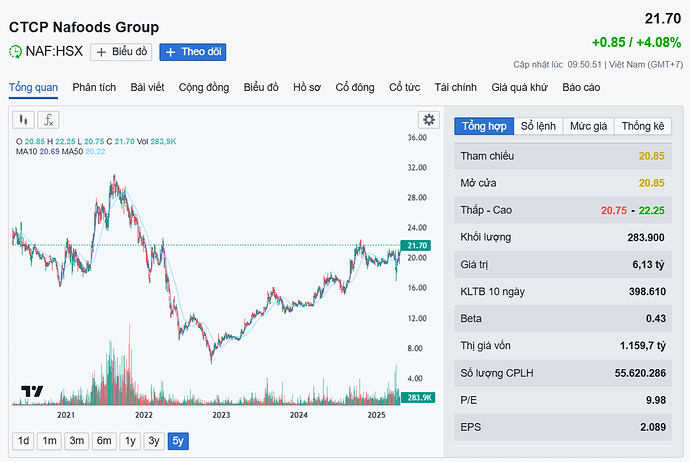Click the plus icon in Theo dõi
This screenshot has height=462, width=690.
(169, 52)
